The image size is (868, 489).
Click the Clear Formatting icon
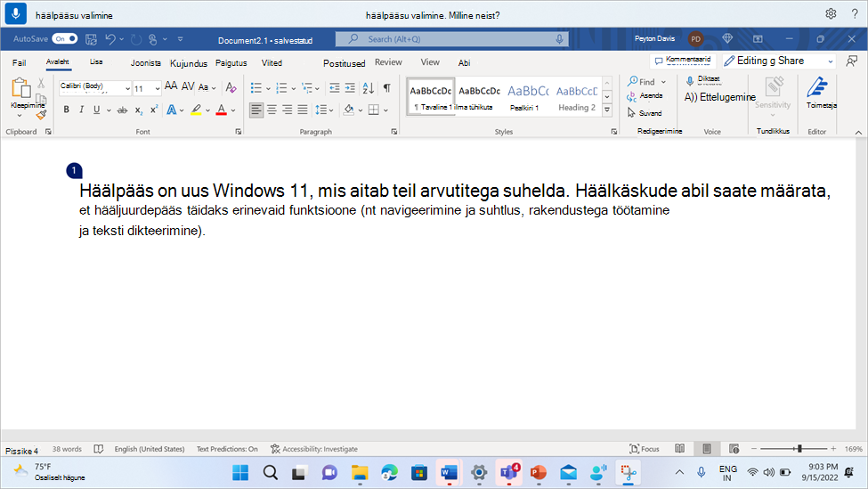tap(231, 87)
